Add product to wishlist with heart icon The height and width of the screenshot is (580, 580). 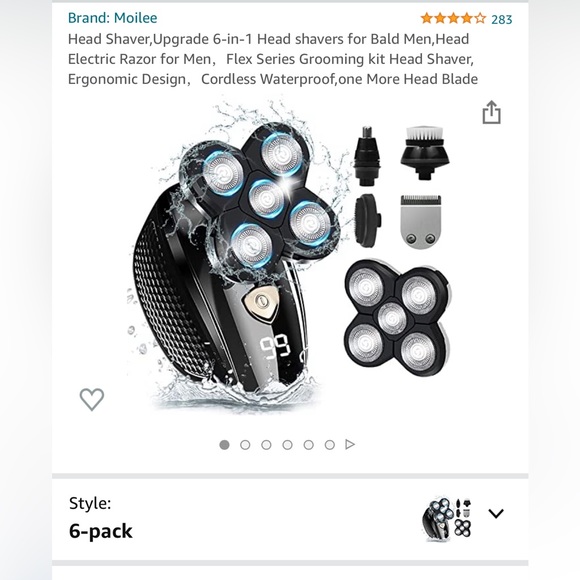(92, 399)
